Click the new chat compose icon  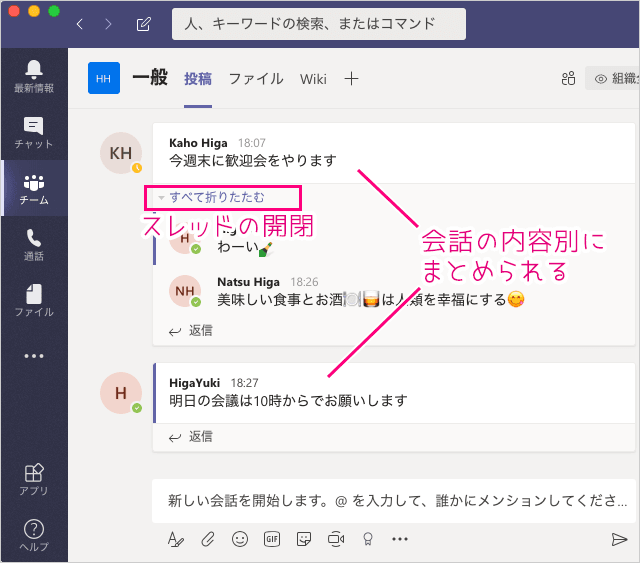(144, 23)
